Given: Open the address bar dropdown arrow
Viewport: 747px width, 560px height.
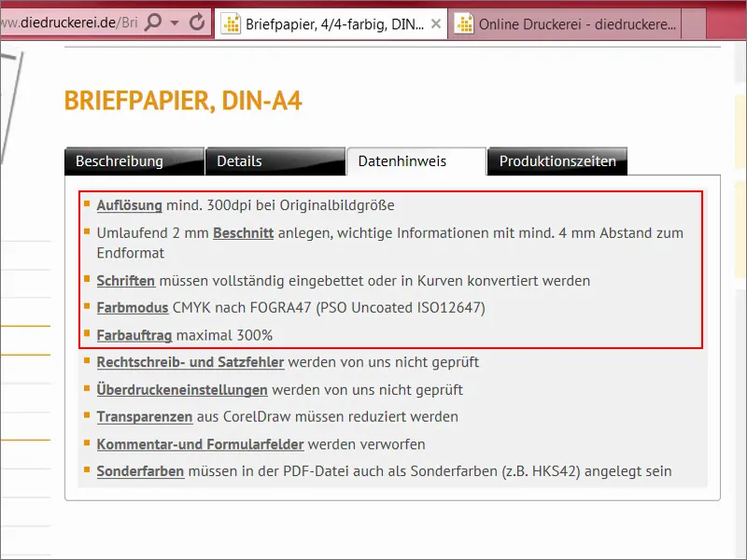Looking at the screenshot, I should 175,22.
